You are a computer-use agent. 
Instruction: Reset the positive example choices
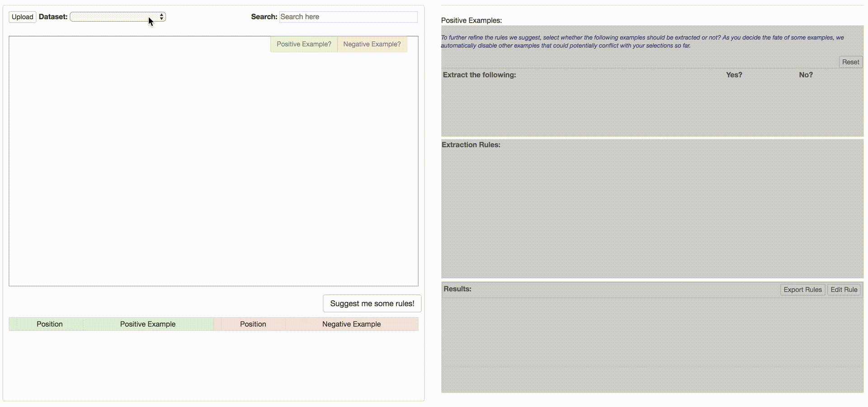pyautogui.click(x=851, y=62)
